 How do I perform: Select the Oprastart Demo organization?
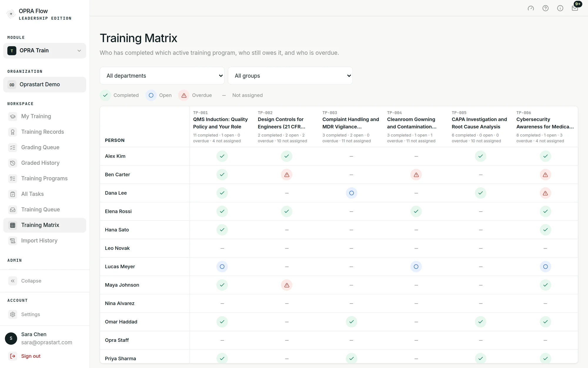[45, 84]
